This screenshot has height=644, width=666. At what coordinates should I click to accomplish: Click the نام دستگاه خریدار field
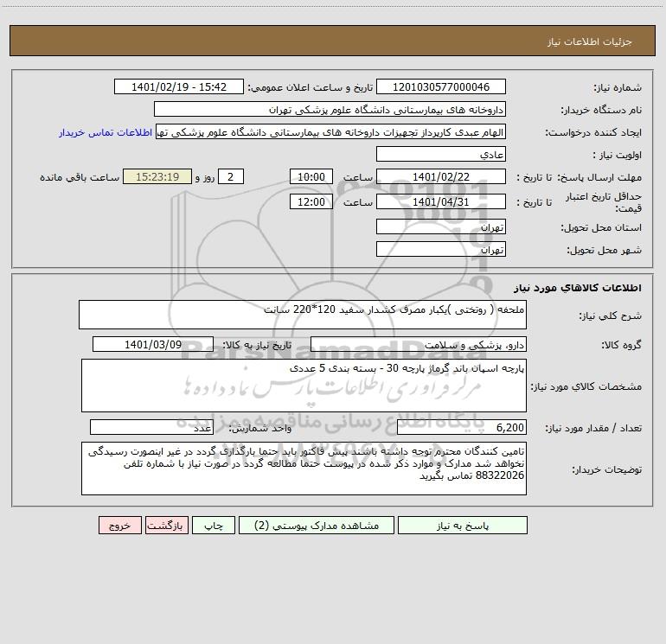330,109
